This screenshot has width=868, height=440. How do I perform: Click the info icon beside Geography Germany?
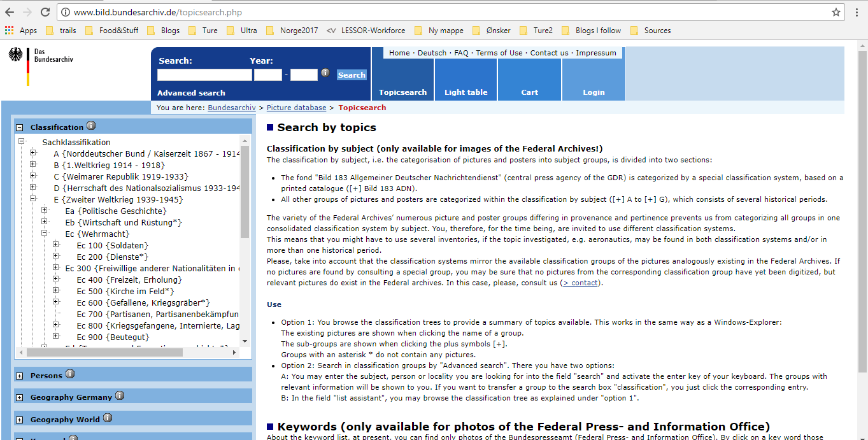(120, 395)
